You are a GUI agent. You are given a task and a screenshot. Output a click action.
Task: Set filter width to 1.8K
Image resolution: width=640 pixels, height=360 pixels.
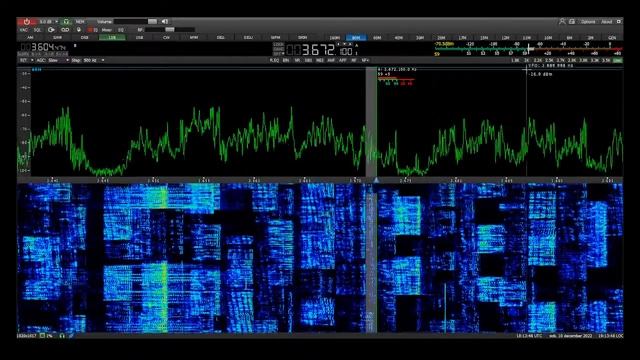[x=516, y=60]
